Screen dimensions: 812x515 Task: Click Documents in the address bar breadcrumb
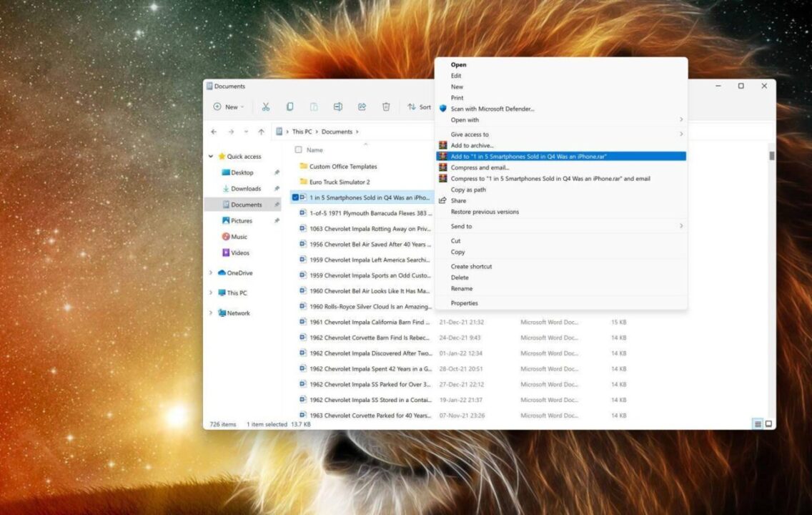click(337, 132)
